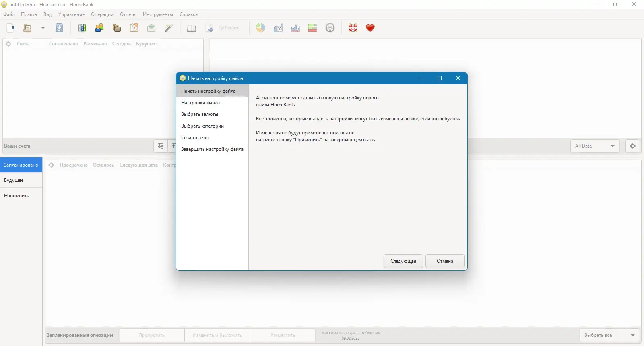Show all transactions book icon
Image resolution: width=644 pixels, height=346 pixels.
(192, 28)
